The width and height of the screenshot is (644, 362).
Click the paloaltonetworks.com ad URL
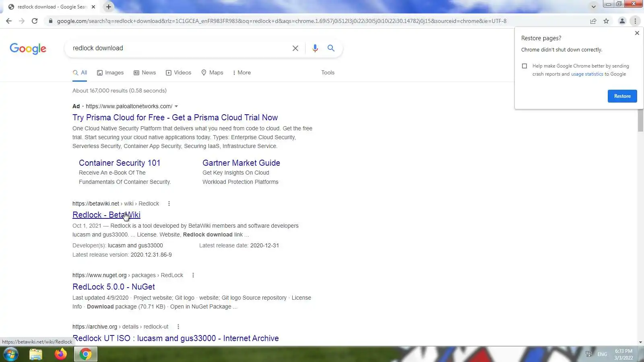129,107
